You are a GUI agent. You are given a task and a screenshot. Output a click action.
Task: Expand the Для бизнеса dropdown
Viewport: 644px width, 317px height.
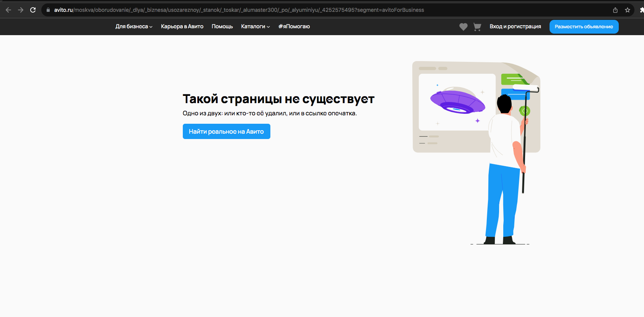(x=134, y=26)
